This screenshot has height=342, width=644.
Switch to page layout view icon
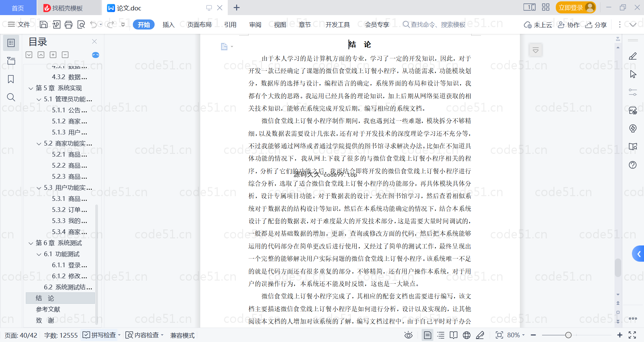(x=427, y=335)
